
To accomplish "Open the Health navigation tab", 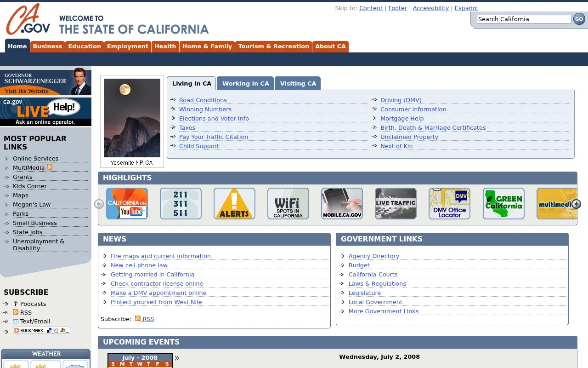I will [165, 46].
